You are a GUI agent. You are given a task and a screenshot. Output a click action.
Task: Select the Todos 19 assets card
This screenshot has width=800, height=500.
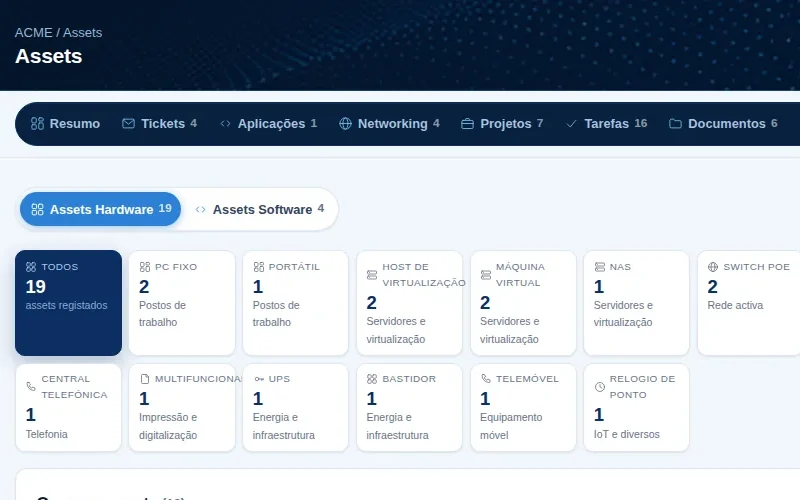coord(68,303)
